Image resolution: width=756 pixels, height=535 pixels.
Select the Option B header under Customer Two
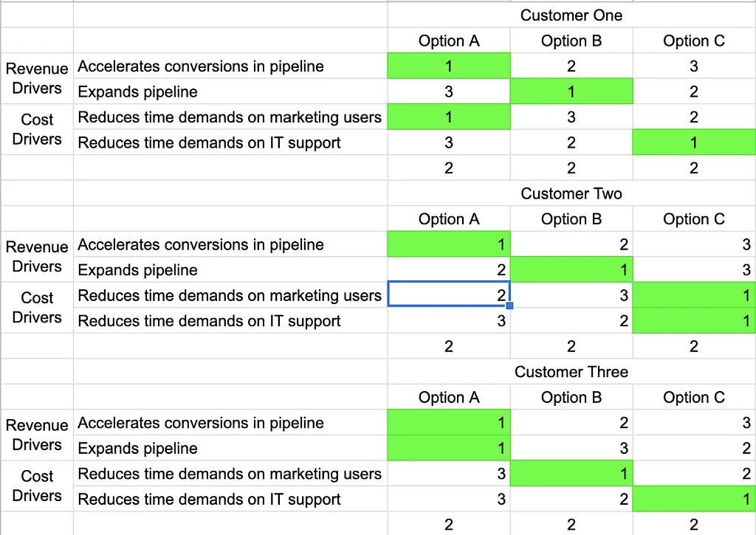(571, 219)
